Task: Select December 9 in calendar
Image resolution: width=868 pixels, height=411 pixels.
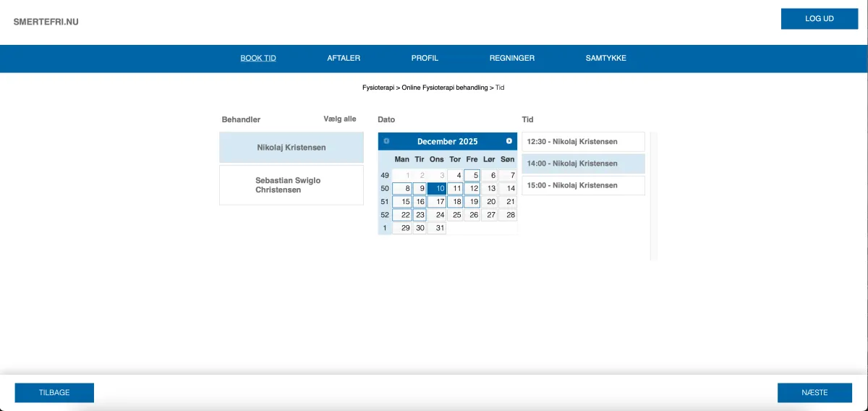Action: [x=420, y=189]
